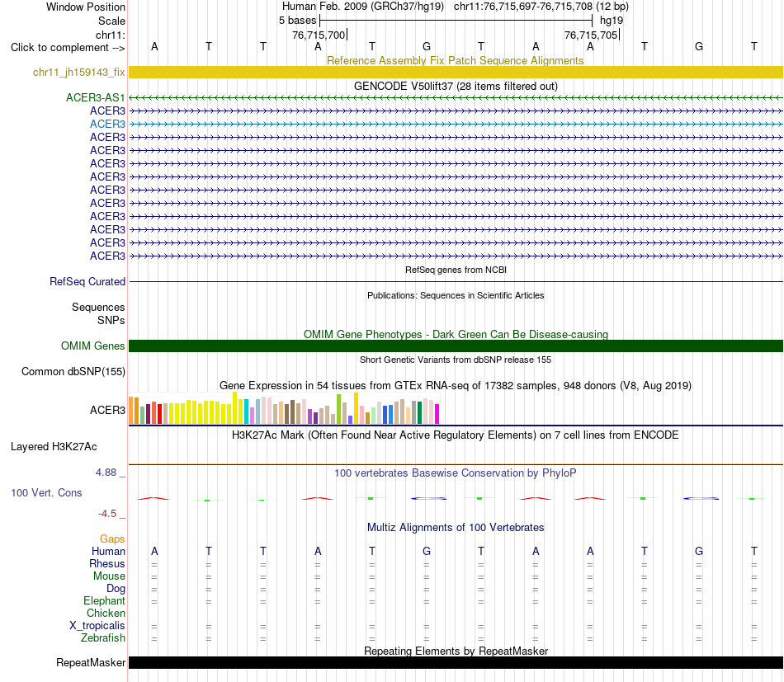Screen dimensions: 784x682
Task: Click the magenta bar ending the GTEx chart
Action: [x=437, y=414]
